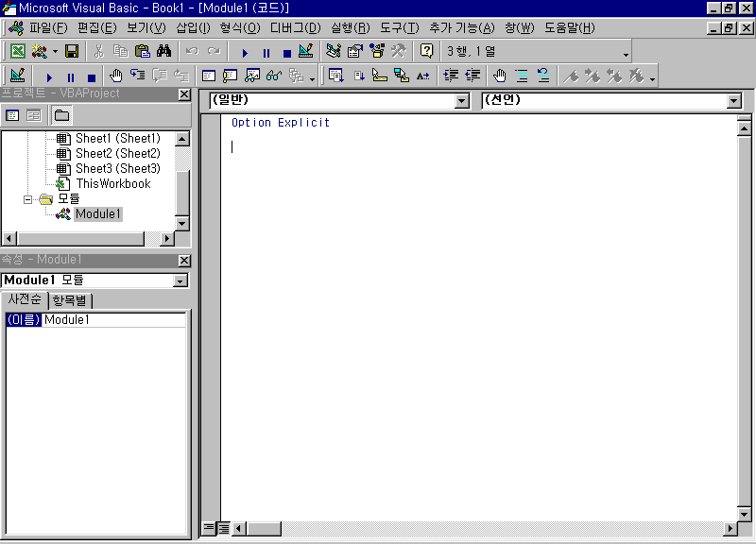Toggle breakpoint with the hand icon in the debug toolbar

pyautogui.click(x=115, y=76)
